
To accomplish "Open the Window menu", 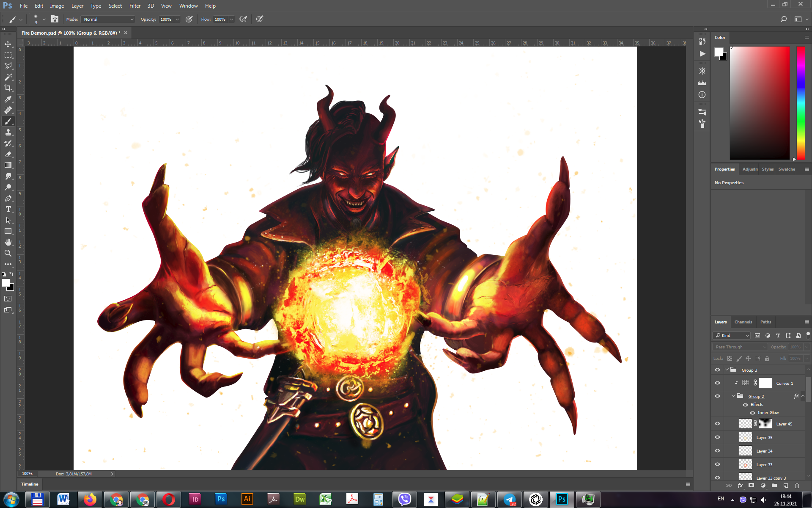I will (x=188, y=6).
